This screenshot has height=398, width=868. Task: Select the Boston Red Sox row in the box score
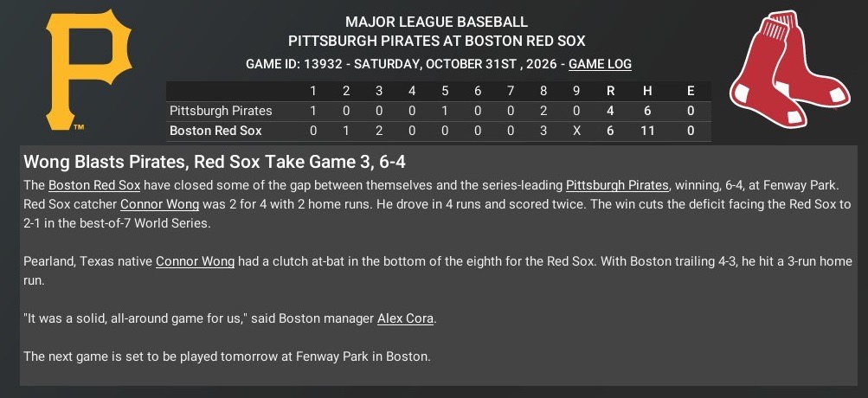click(x=439, y=132)
